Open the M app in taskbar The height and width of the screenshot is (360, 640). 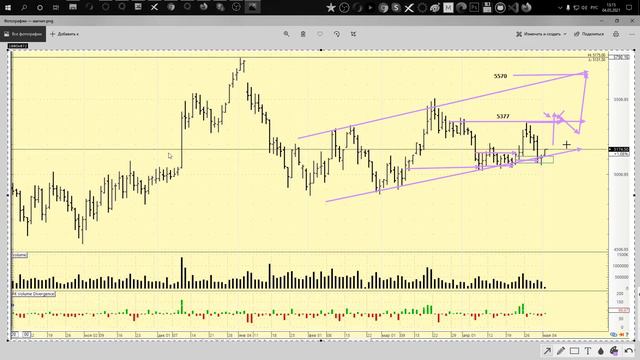coord(448,7)
